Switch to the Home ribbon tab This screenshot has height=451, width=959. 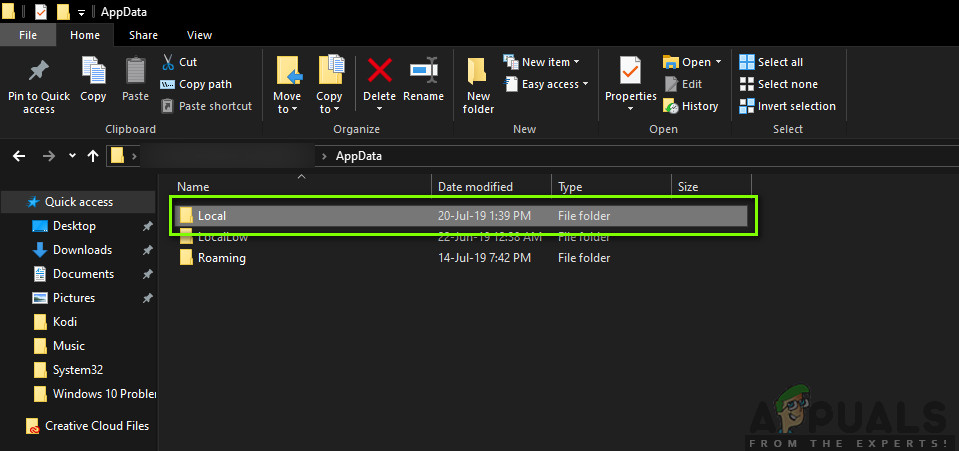(85, 35)
